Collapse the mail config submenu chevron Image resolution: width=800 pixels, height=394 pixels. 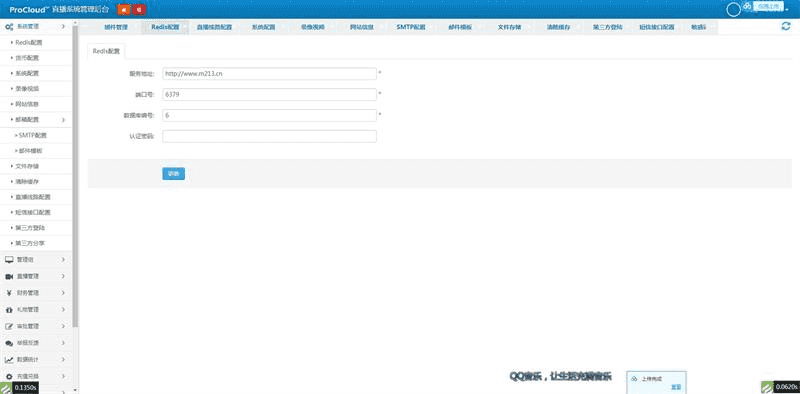(63, 120)
